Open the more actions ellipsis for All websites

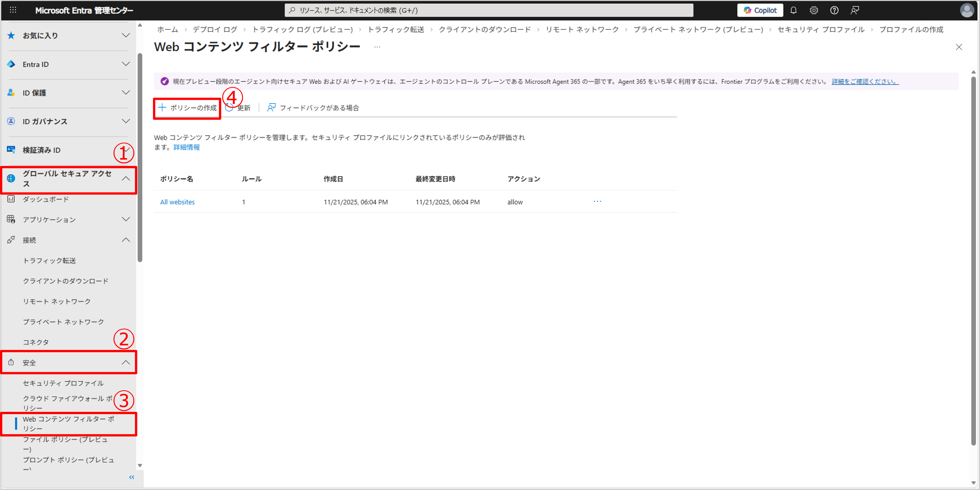pos(597,202)
